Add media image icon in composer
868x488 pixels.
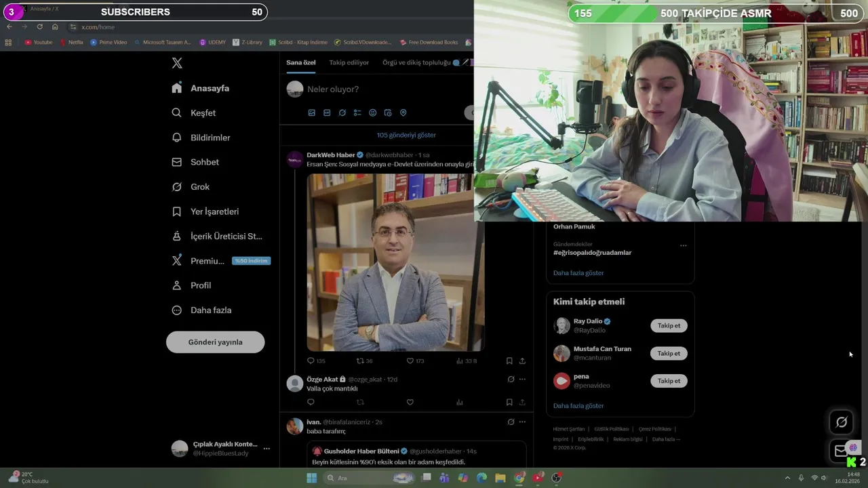(x=312, y=113)
